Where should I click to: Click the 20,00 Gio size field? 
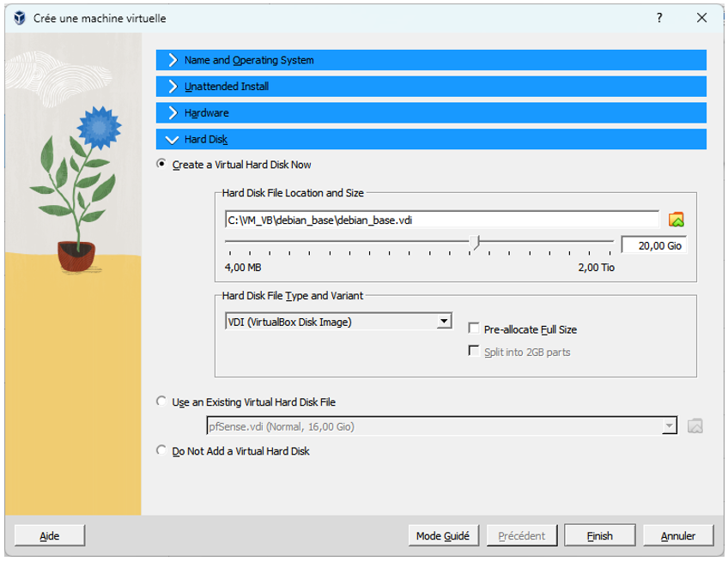[653, 245]
